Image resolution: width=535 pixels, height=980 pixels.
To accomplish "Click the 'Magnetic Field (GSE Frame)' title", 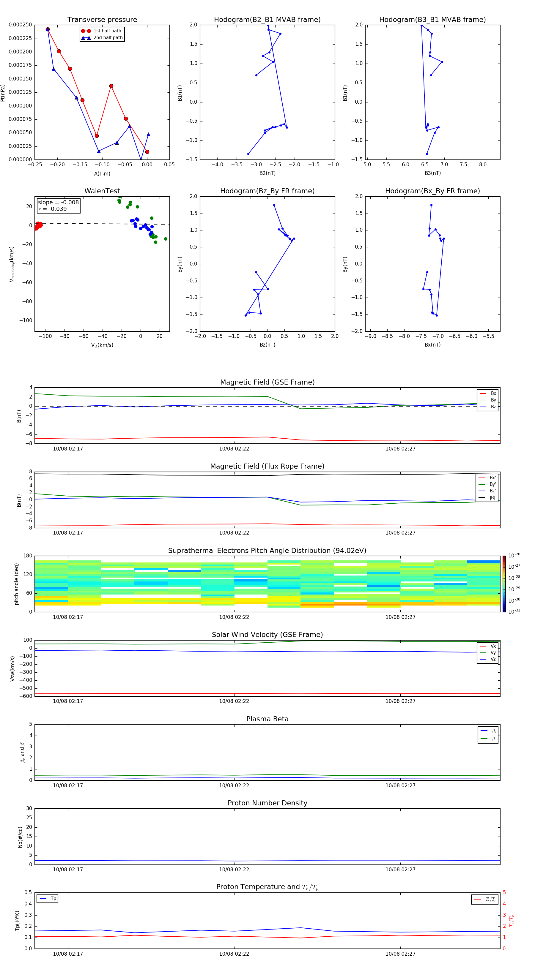I will pos(267,382).
